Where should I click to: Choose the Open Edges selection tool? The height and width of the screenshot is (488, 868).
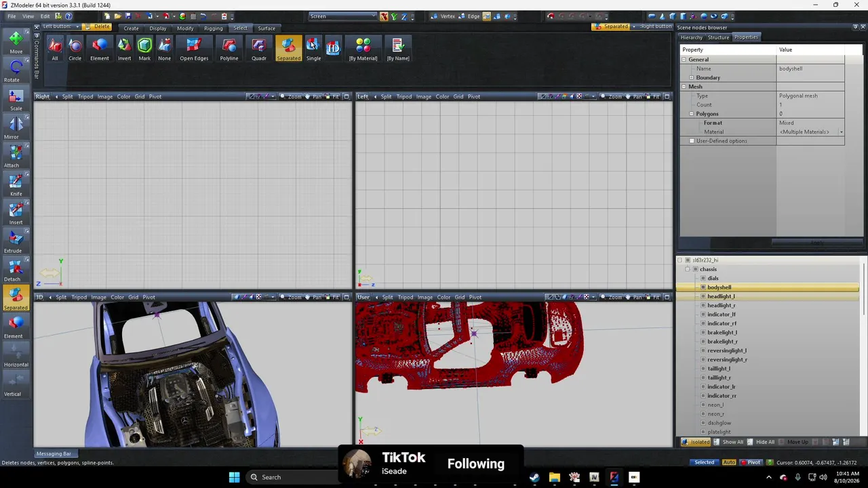(x=194, y=49)
